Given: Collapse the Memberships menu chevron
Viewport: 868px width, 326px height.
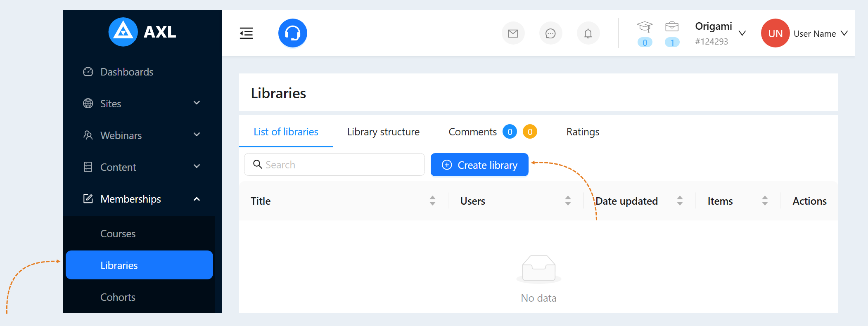Looking at the screenshot, I should (x=197, y=199).
